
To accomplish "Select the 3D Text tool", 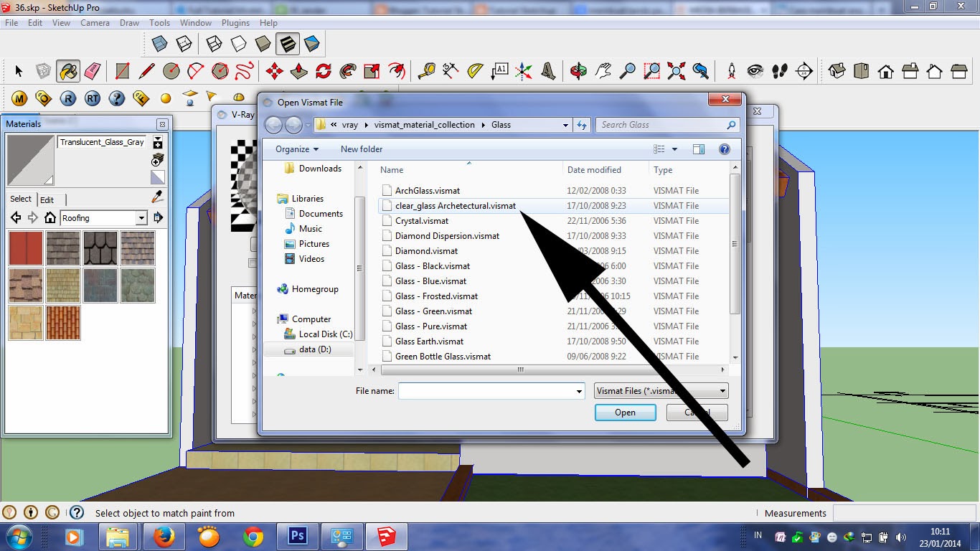I will pyautogui.click(x=549, y=71).
